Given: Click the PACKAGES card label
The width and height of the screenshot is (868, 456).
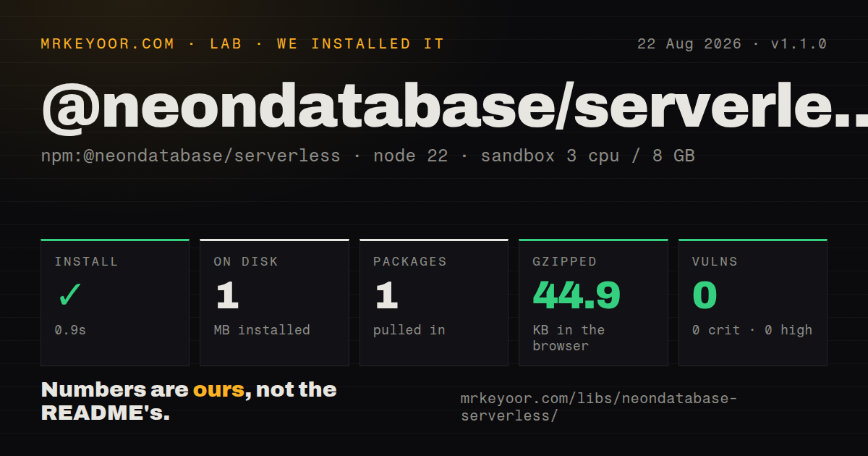Looking at the screenshot, I should tap(410, 261).
